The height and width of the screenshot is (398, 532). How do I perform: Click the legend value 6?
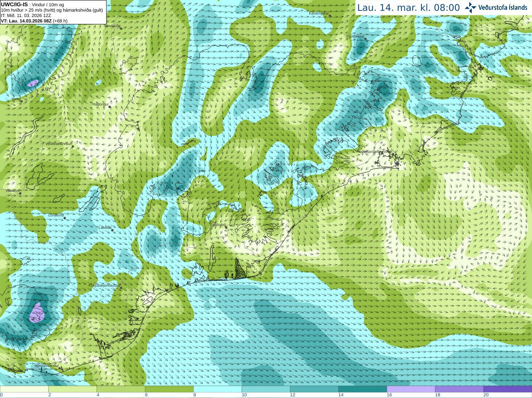tap(146, 395)
